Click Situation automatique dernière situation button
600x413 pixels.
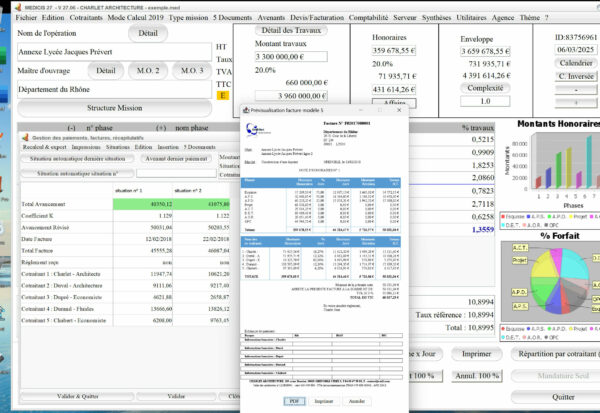point(77,159)
